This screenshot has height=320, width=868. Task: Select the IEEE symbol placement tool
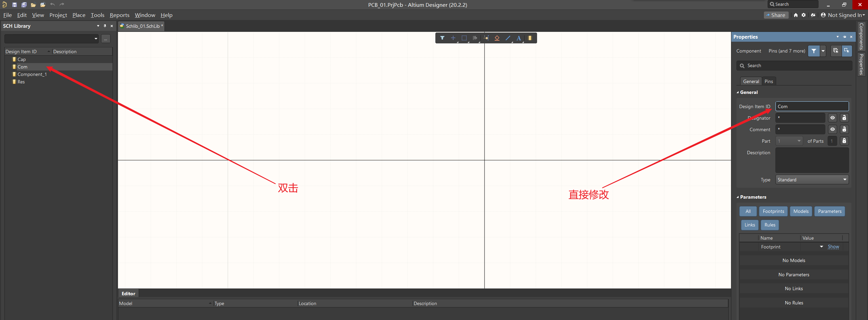[497, 38]
